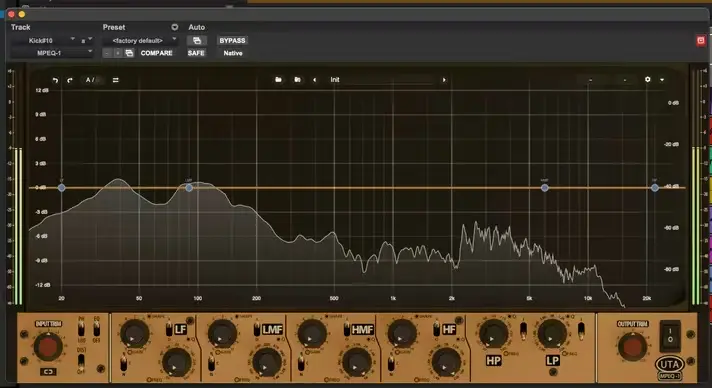The width and height of the screenshot is (712, 388).
Task: Select the HMF band node on the graph
Action: point(544,188)
